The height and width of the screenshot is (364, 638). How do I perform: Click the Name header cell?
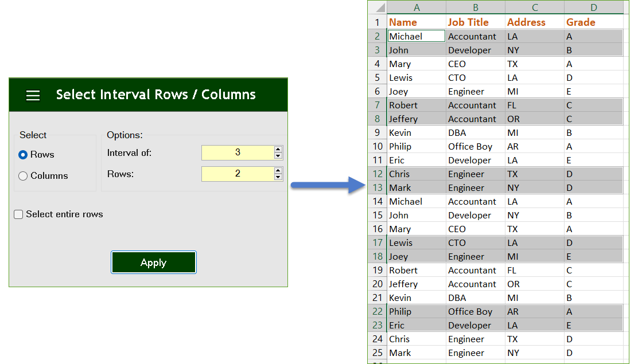coord(416,22)
